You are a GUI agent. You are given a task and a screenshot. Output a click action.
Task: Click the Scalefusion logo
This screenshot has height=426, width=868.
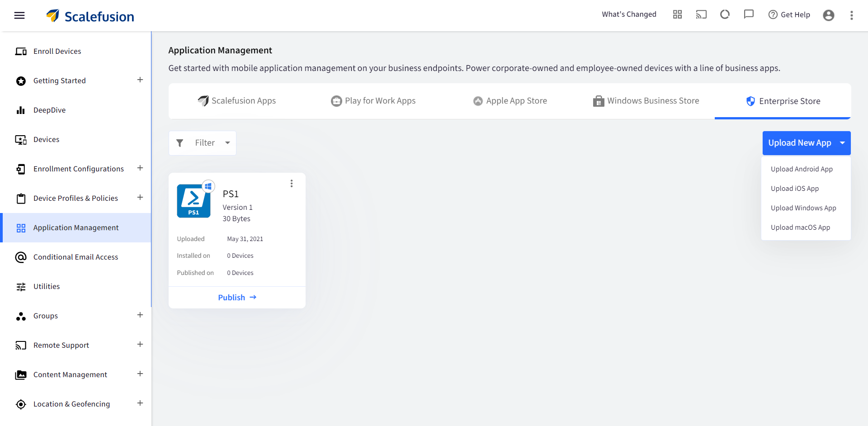90,16
